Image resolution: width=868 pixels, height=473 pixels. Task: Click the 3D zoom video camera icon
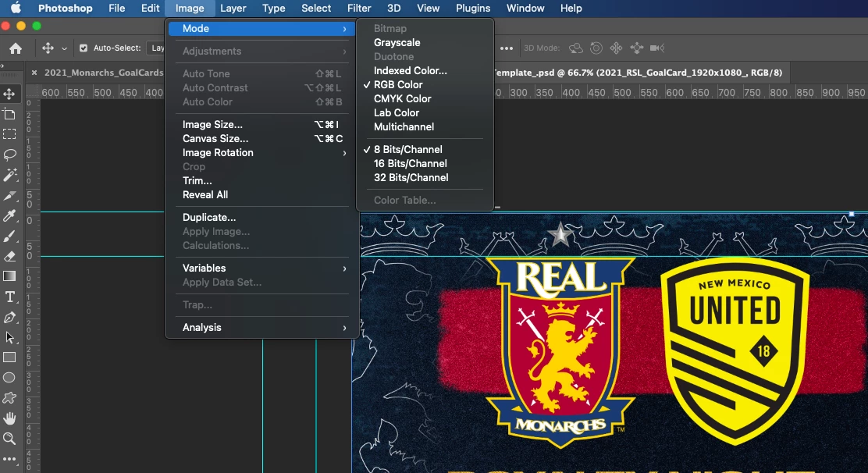[x=657, y=48]
